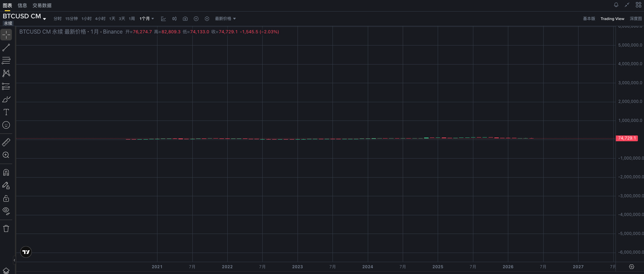Open the notification bell

click(x=616, y=5)
